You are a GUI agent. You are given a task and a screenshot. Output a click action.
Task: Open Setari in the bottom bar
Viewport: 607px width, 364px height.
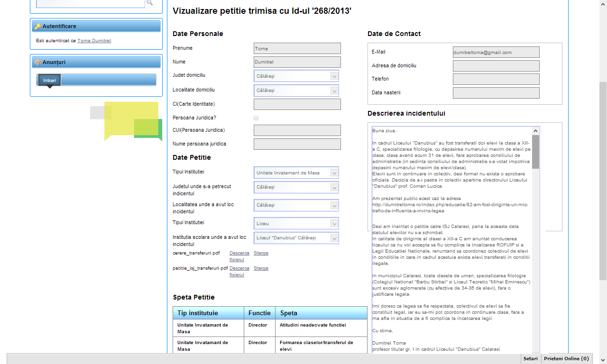tap(530, 359)
